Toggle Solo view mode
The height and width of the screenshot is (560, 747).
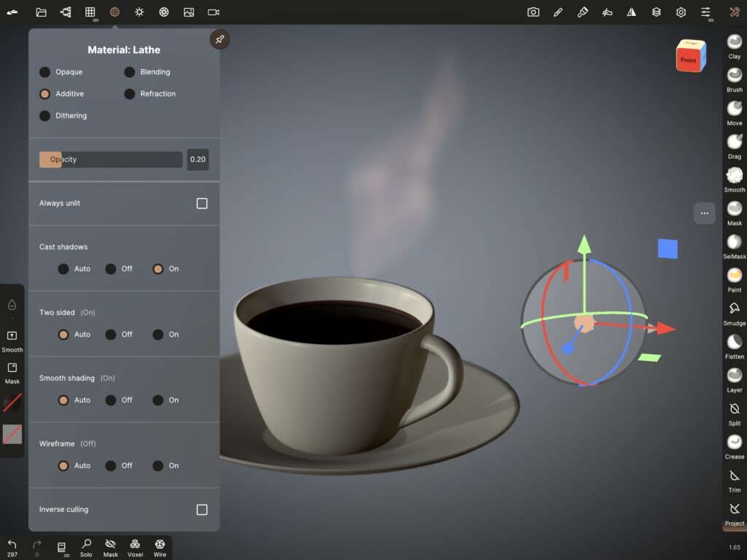[x=86, y=545]
